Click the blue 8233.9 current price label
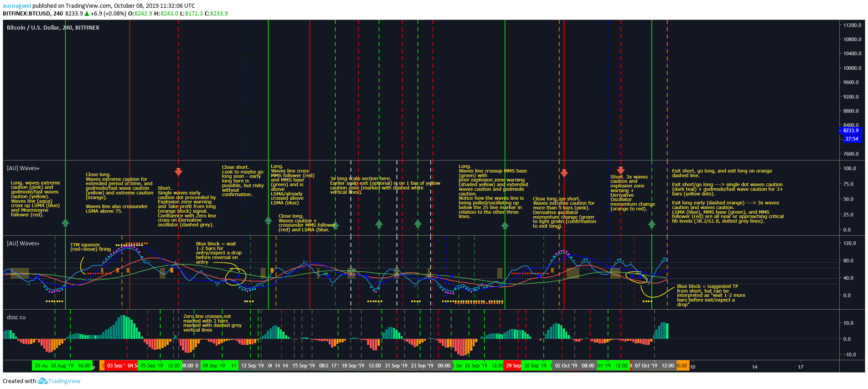 point(851,130)
